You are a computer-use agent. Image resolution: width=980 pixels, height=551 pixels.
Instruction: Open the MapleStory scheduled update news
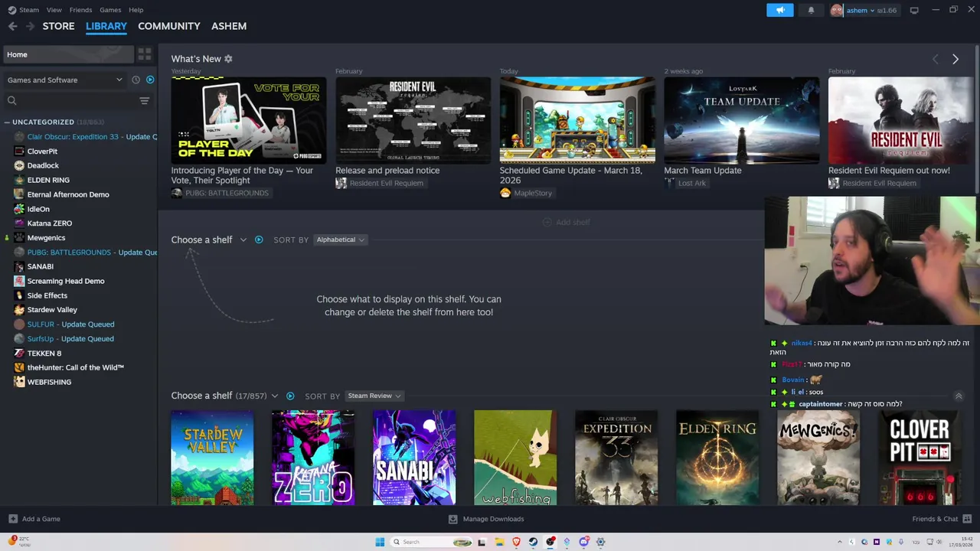pyautogui.click(x=577, y=120)
